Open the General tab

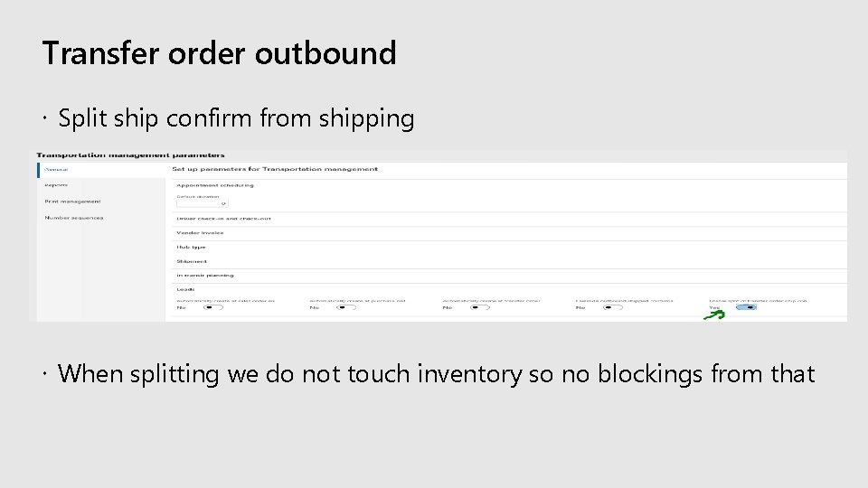coord(57,169)
